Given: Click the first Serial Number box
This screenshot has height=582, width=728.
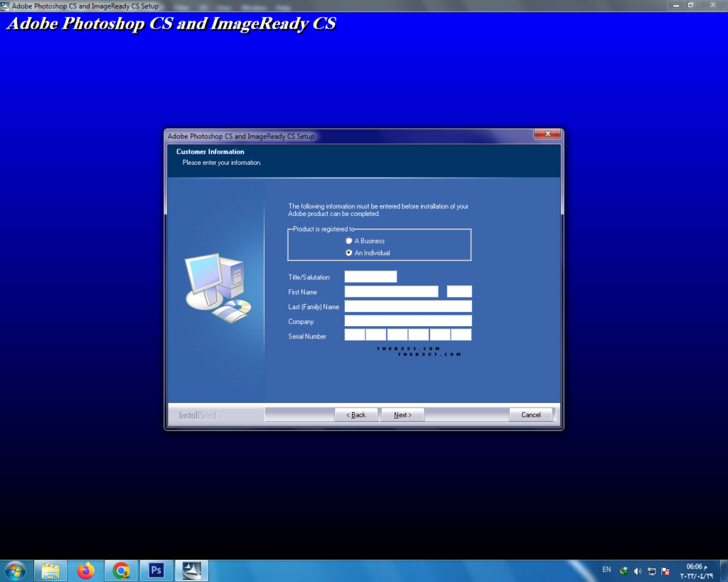Looking at the screenshot, I should (355, 335).
